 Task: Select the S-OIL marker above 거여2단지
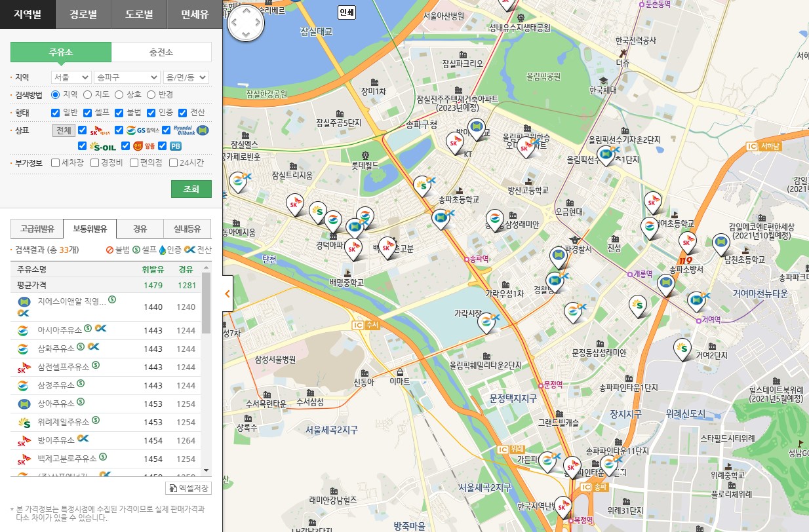[683, 349]
